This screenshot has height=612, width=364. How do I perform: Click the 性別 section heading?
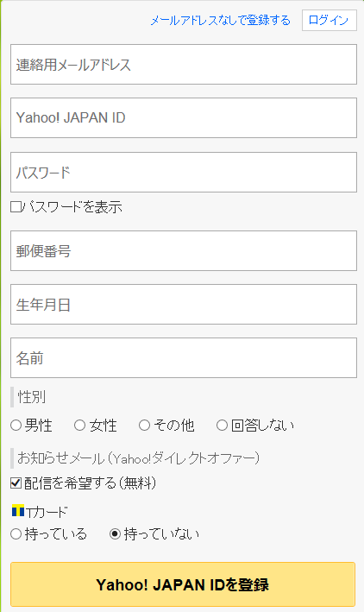pos(32,397)
